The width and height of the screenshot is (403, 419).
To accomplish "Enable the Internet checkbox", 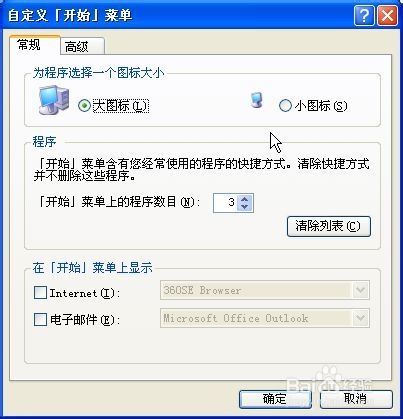I will [x=40, y=293].
